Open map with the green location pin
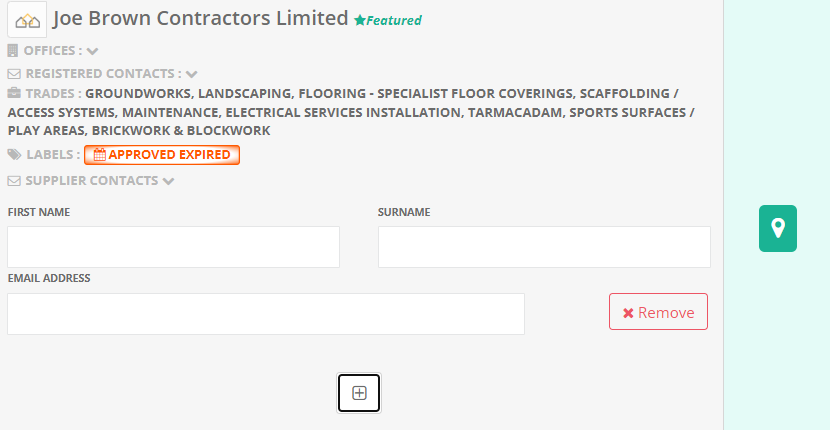 pos(778,228)
